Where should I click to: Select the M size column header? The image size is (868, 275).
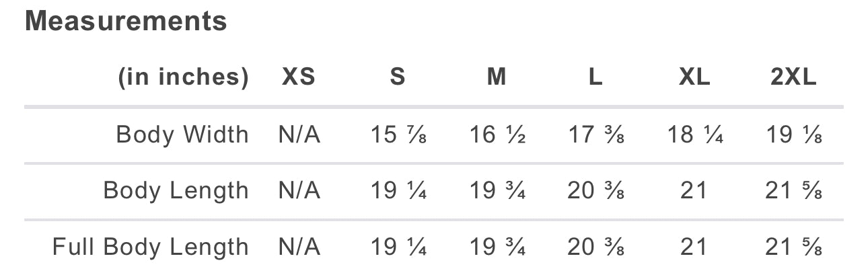tap(497, 77)
